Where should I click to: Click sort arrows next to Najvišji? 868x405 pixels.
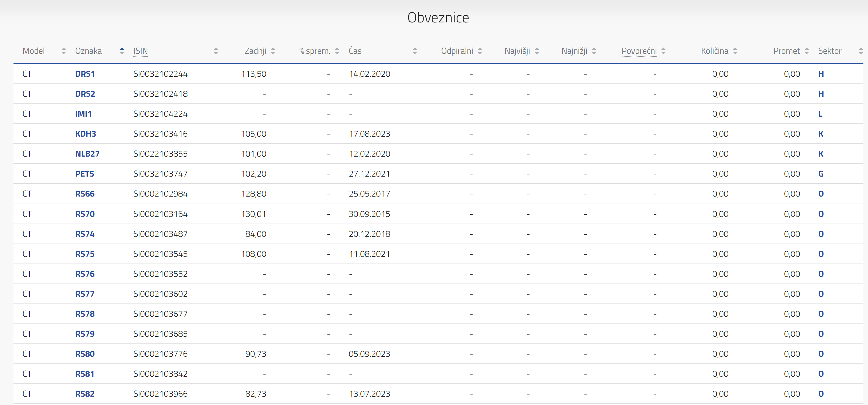coord(537,51)
